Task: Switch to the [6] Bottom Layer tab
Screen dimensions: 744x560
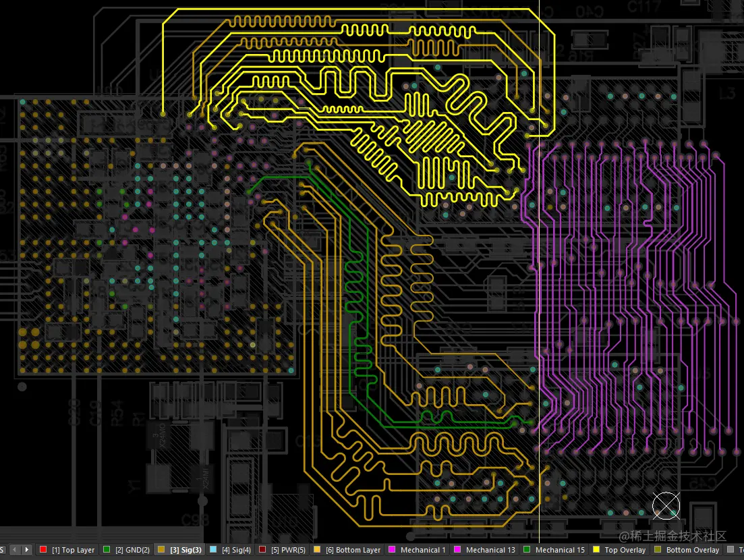Action: [x=347, y=550]
